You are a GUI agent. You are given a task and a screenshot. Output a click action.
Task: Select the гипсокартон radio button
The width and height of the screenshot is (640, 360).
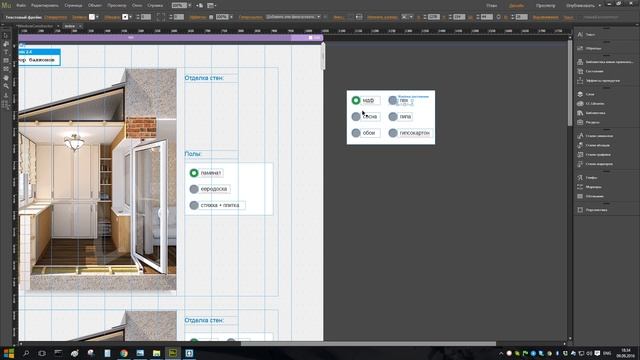pyautogui.click(x=393, y=133)
